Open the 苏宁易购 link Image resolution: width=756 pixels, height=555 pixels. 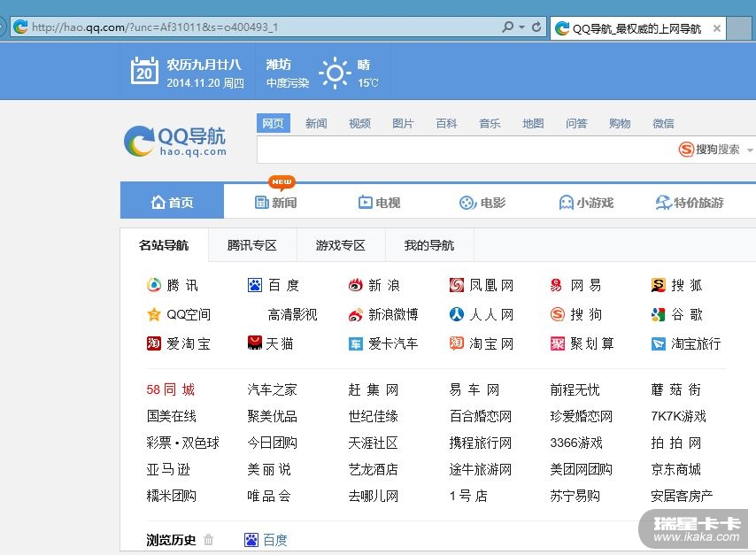pos(575,496)
